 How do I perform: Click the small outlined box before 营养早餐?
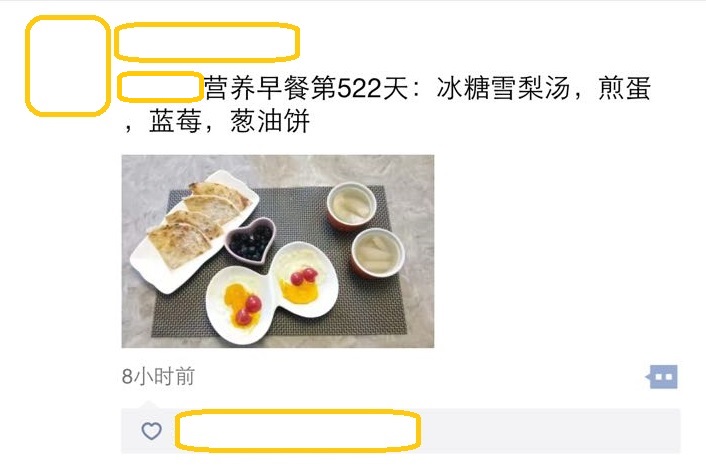(x=160, y=86)
